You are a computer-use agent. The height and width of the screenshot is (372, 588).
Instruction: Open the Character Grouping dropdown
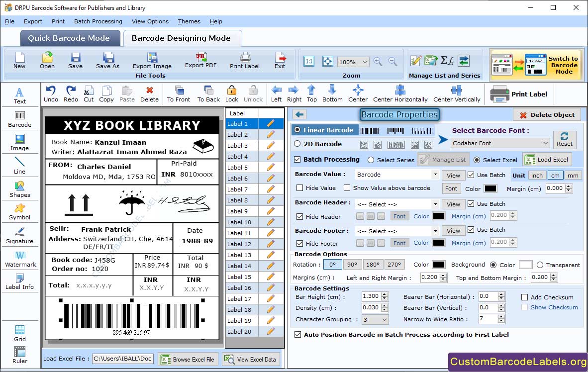375,319
